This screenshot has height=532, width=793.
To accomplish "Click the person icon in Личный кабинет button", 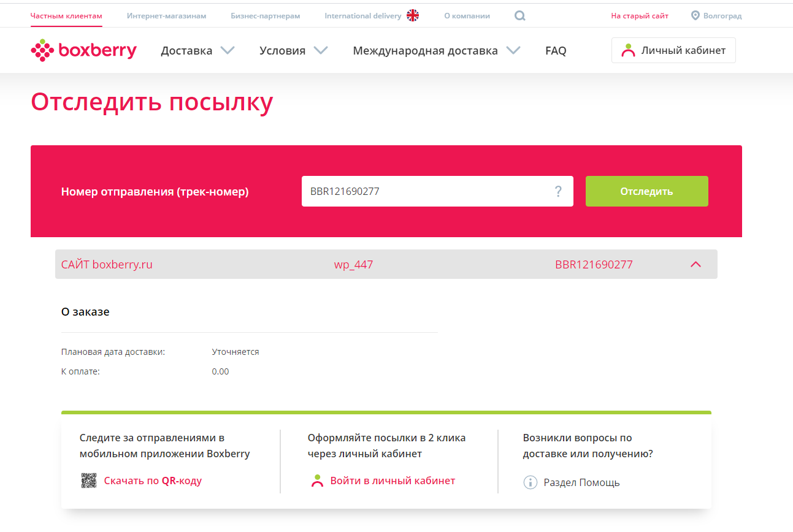I will click(628, 50).
